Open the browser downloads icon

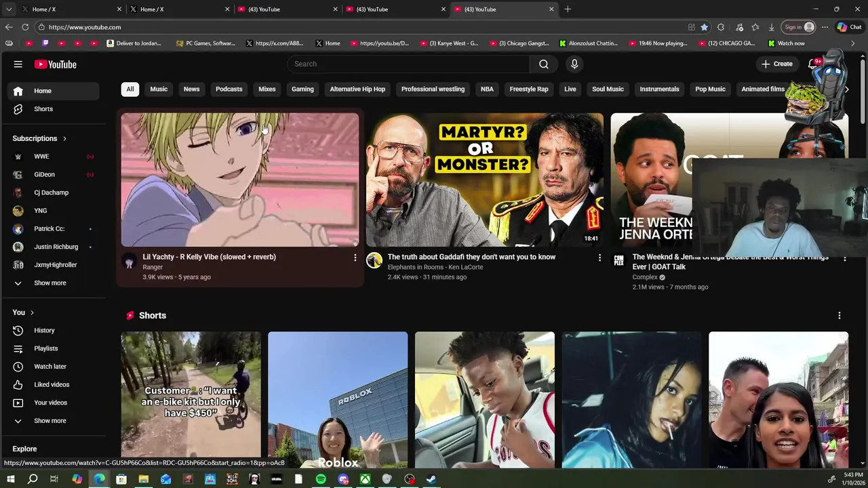tap(771, 27)
